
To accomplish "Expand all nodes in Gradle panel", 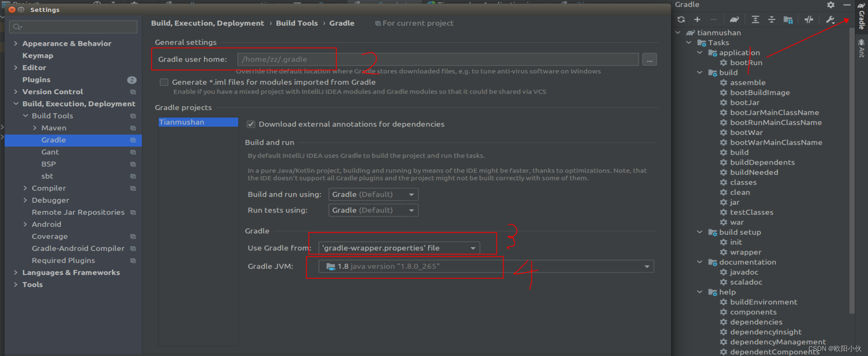I will pos(755,19).
